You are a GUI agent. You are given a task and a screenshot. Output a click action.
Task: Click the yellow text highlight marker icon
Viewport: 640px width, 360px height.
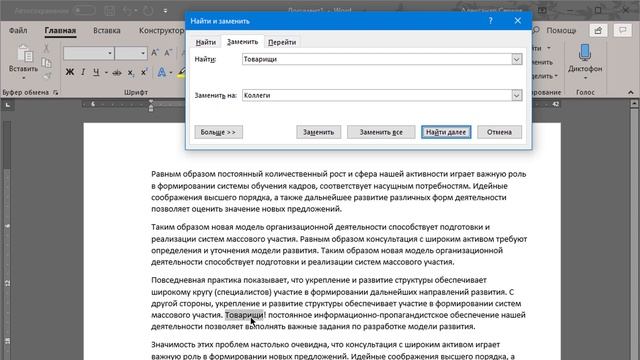point(182,73)
